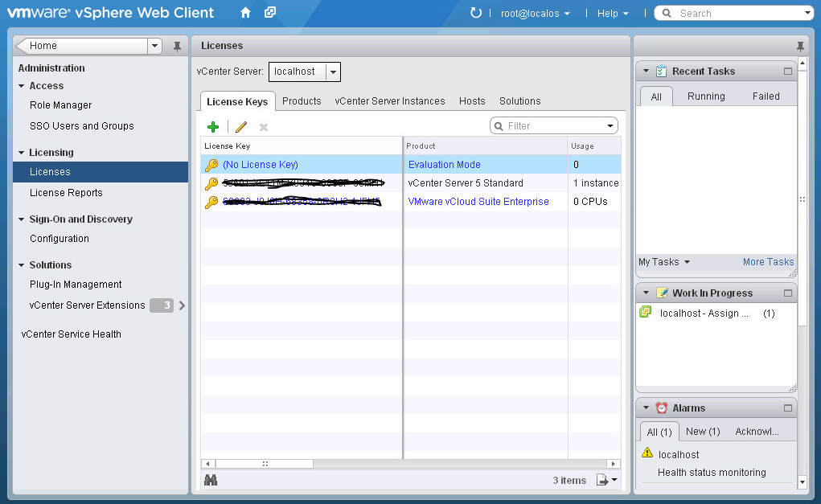Viewport: 821px width, 504px height.
Task: Collapse the Sign-On and Discovery section
Action: tap(22, 219)
